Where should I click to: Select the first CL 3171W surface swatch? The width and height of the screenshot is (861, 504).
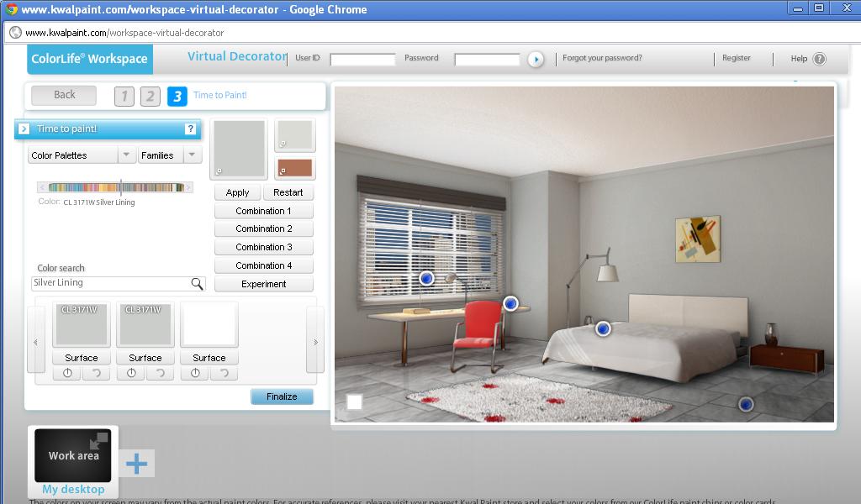(82, 325)
